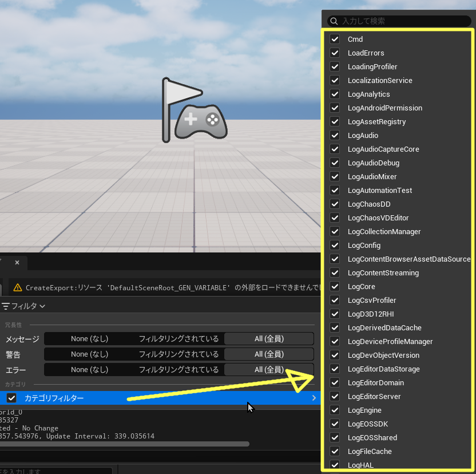Open the フィルタ dropdown

point(24,306)
